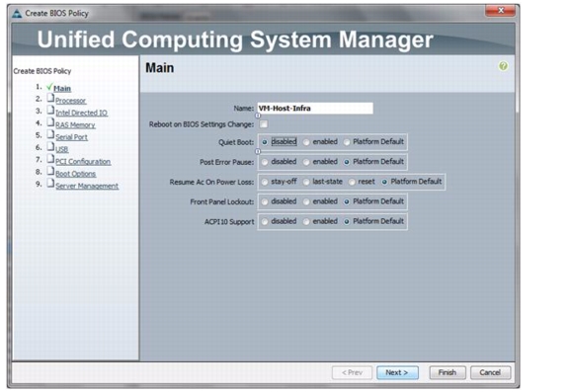Click the green checkmark icon beside Main
Viewport: 569px width, 392px height.
pyautogui.click(x=49, y=87)
